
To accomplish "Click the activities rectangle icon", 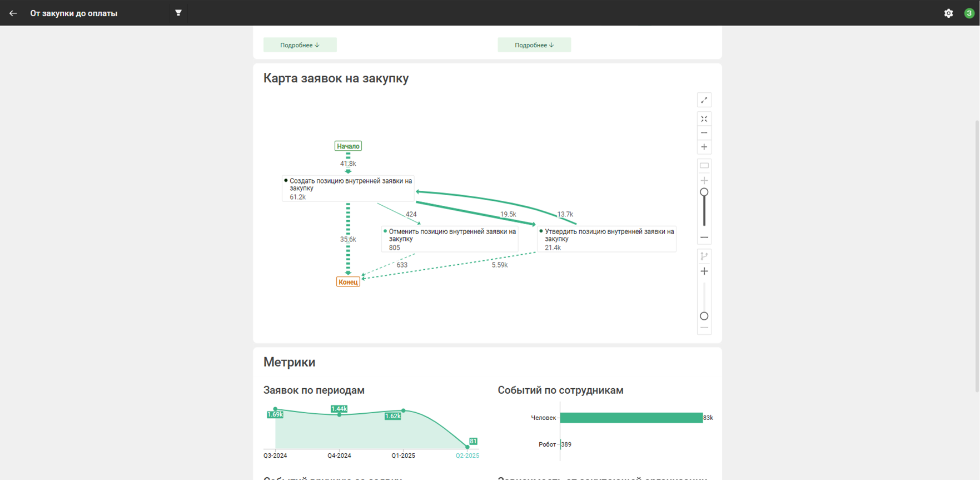I will (x=704, y=166).
